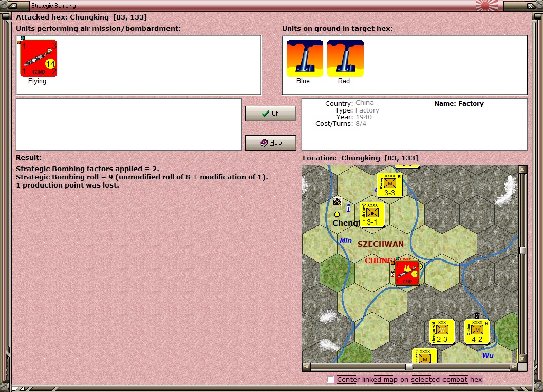Click the 'Min' river label on map
543x392 pixels.
tap(346, 240)
